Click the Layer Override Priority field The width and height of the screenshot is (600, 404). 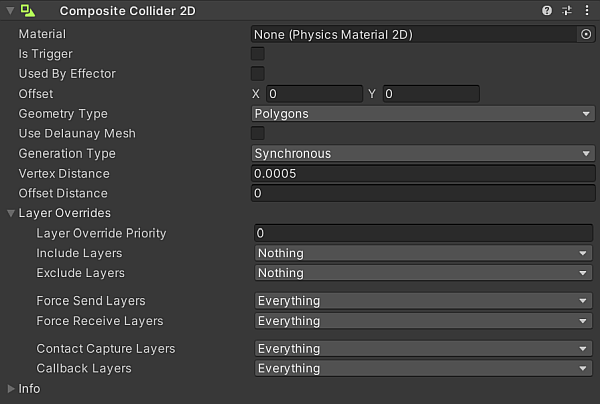point(424,233)
